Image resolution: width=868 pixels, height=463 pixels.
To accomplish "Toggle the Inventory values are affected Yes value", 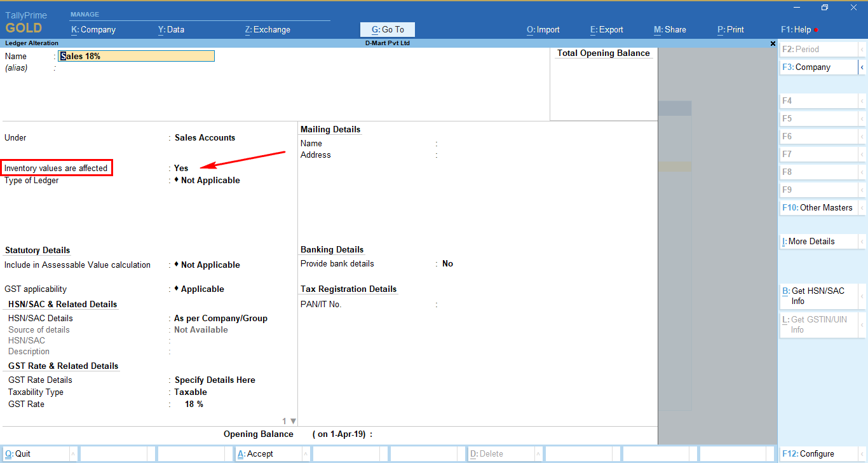I will point(181,169).
